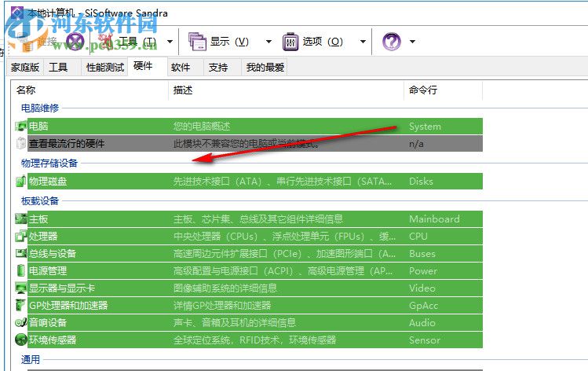Click the monitor icon beside 显示器与显示卡
The height and width of the screenshot is (371, 588).
[x=21, y=288]
